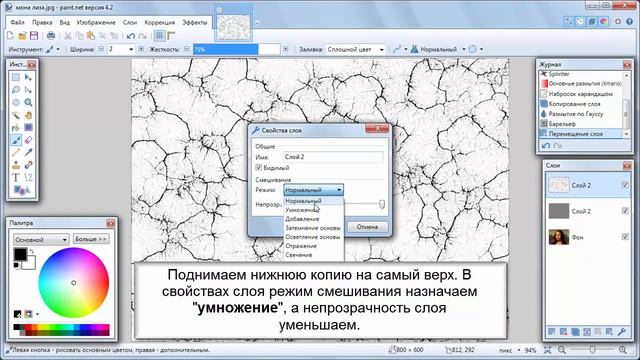This screenshot has width=640, height=360.
Task: Open Layer Properties wrench icon in Layers panel
Action: (622, 332)
